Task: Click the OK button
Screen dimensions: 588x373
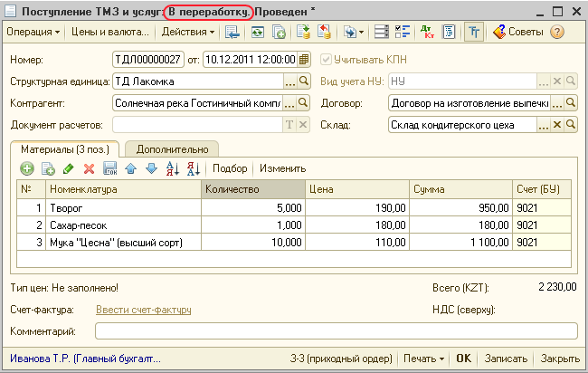Action: (x=463, y=358)
